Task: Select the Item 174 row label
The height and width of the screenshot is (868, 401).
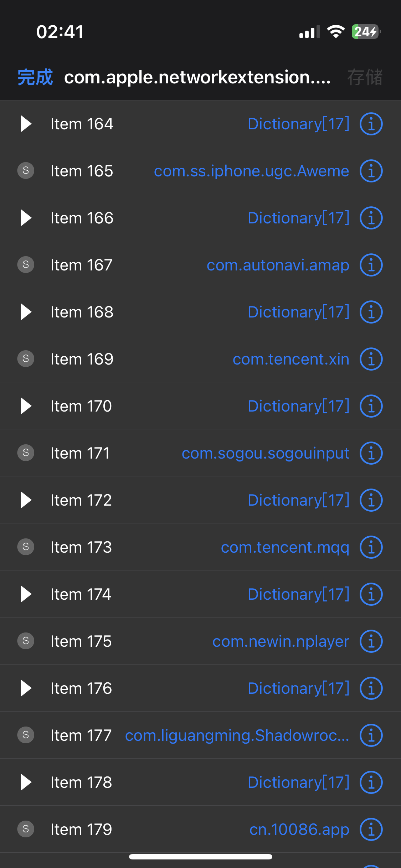Action: click(81, 594)
